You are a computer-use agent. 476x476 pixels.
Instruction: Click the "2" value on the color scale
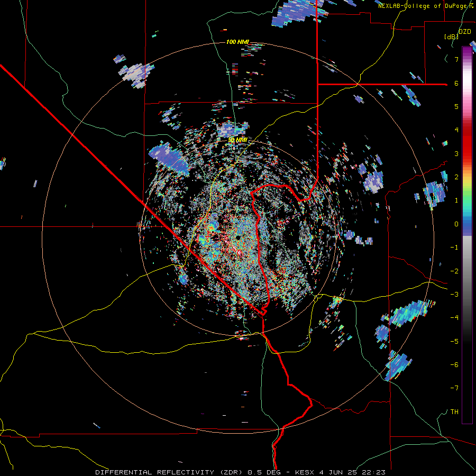tap(456, 177)
